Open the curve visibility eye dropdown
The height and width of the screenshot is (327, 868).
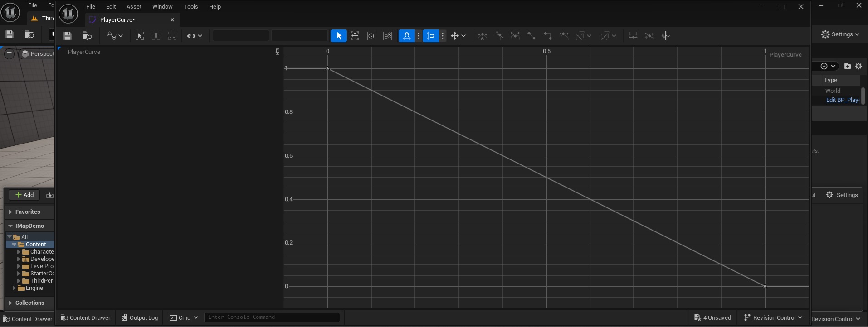pos(195,36)
